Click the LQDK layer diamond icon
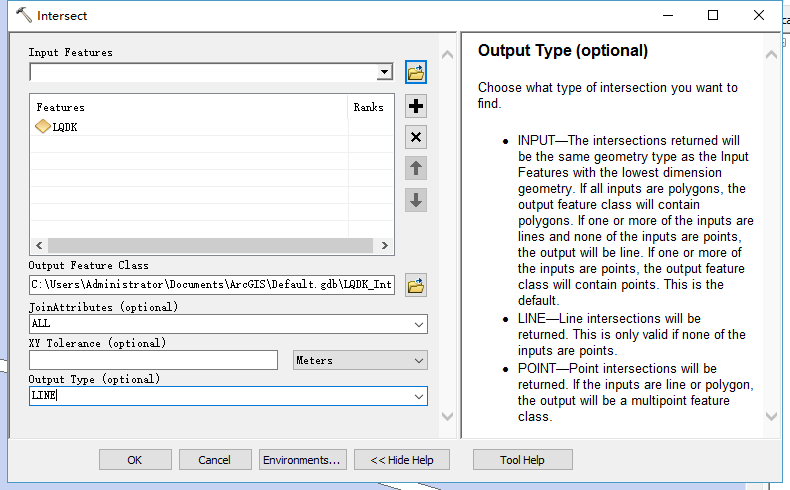This screenshot has width=790, height=490. click(x=43, y=127)
